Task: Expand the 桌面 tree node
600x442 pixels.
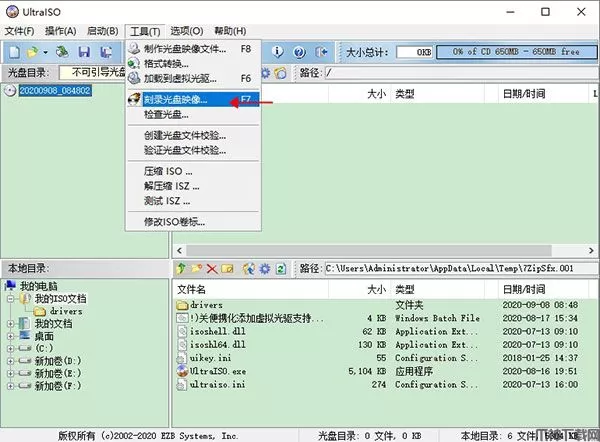Action: [10, 336]
